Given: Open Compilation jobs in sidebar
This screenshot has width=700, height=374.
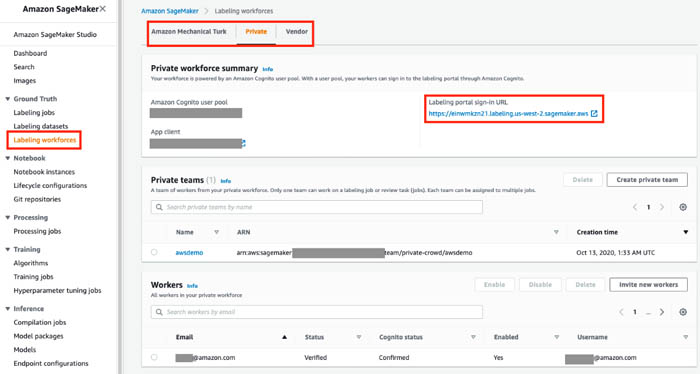Looking at the screenshot, I should coord(40,323).
